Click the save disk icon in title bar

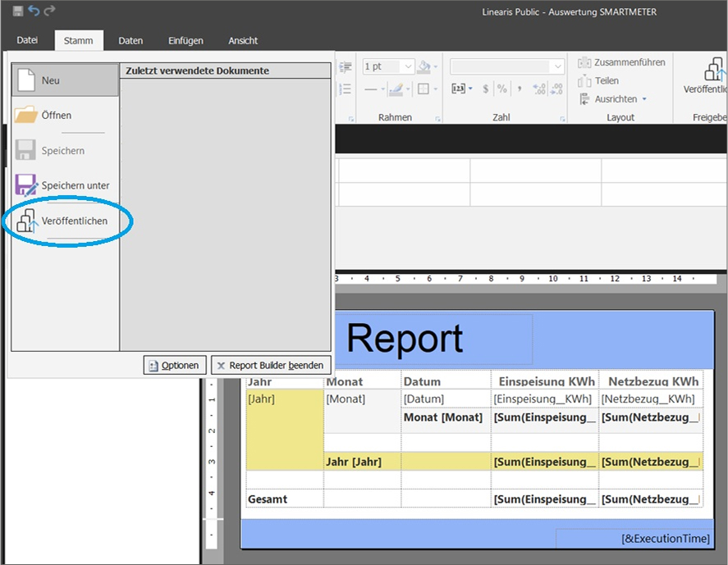(18, 11)
